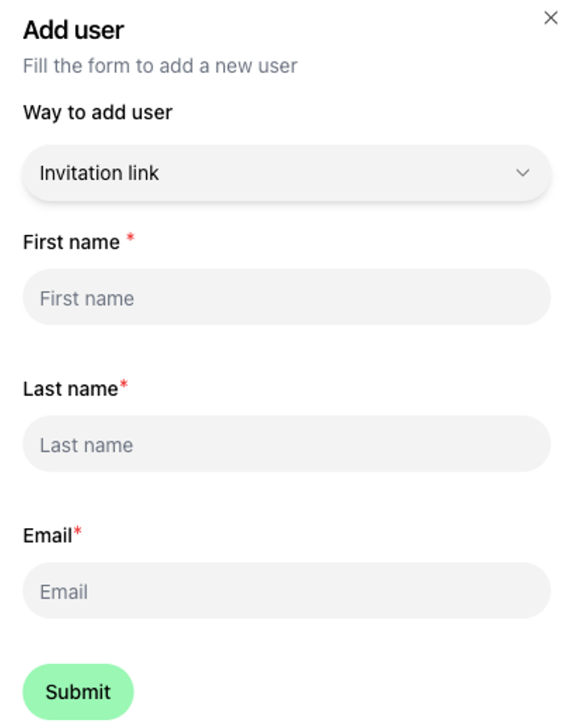
Task: Click the 'Invitation link' selected value
Action: point(99,173)
